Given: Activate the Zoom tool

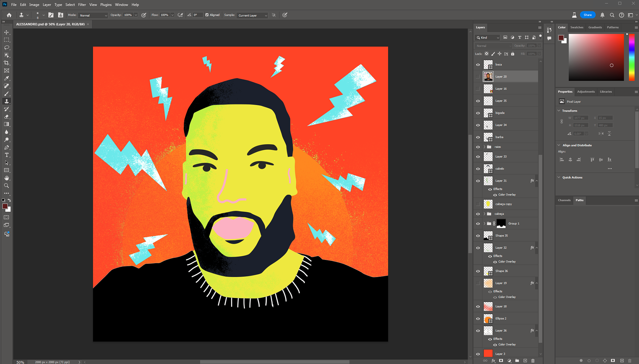Looking at the screenshot, I should 6,186.
